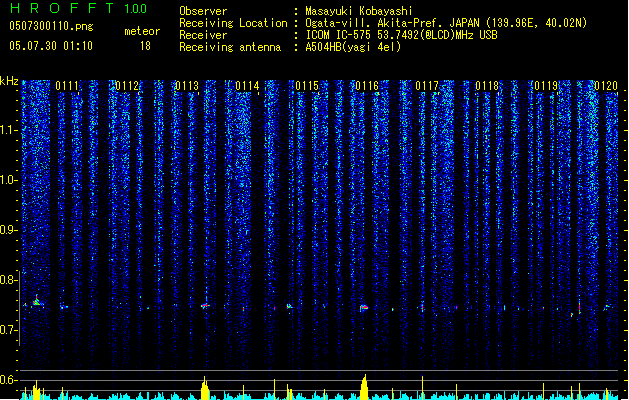Viewport: 629px width, 400px height.
Task: Click the bright meteor echo at 0116
Action: (364, 308)
